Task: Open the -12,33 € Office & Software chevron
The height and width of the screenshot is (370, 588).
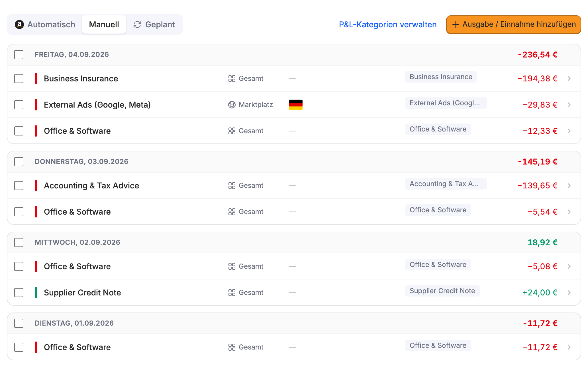Action: 569,131
